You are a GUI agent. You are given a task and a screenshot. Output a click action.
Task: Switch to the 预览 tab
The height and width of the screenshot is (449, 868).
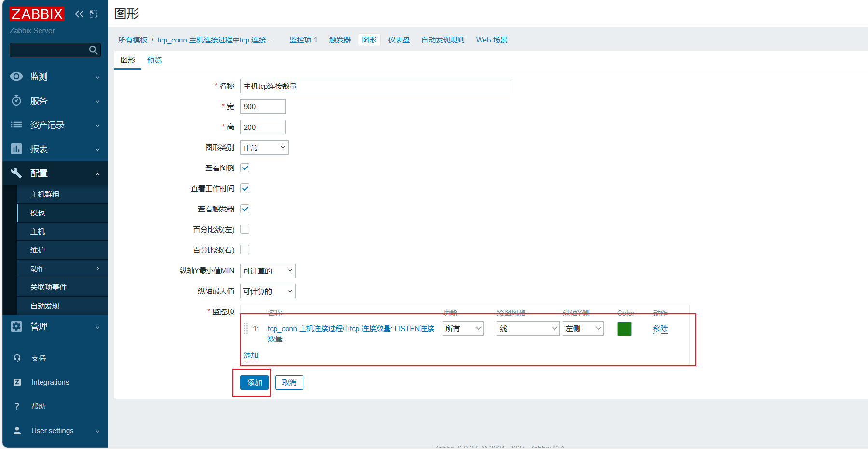(x=154, y=60)
